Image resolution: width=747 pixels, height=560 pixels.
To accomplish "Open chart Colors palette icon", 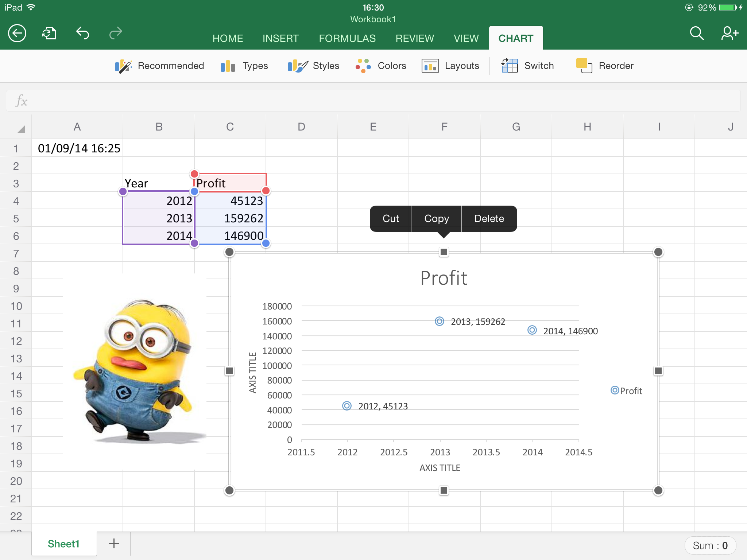I will 363,66.
